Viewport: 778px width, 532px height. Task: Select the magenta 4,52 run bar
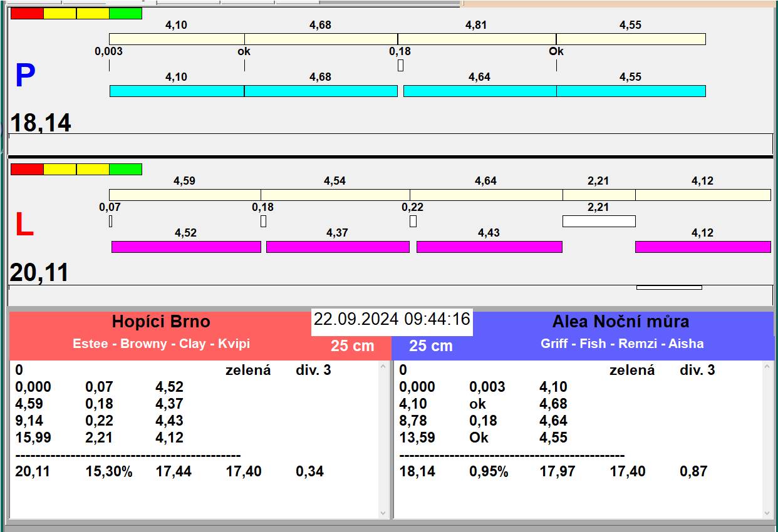tap(186, 247)
